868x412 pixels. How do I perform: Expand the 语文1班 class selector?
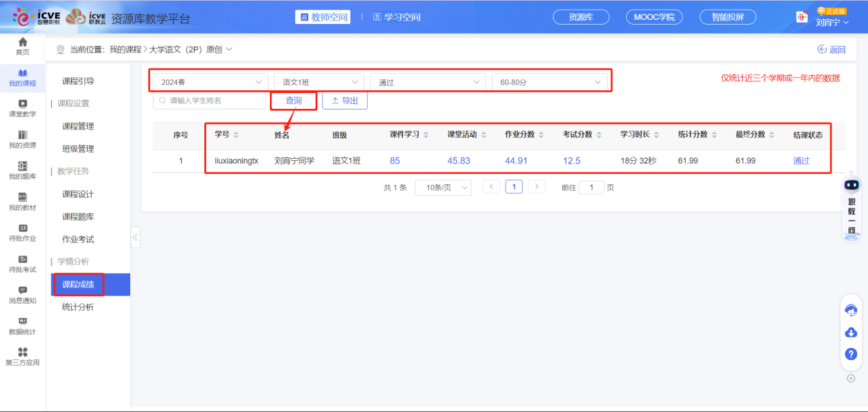tap(318, 81)
